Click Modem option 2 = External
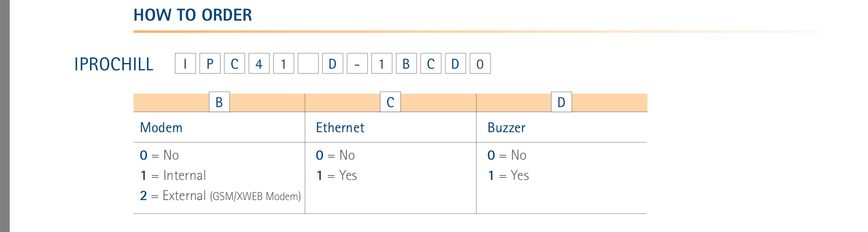The height and width of the screenshot is (232, 868). point(220,196)
